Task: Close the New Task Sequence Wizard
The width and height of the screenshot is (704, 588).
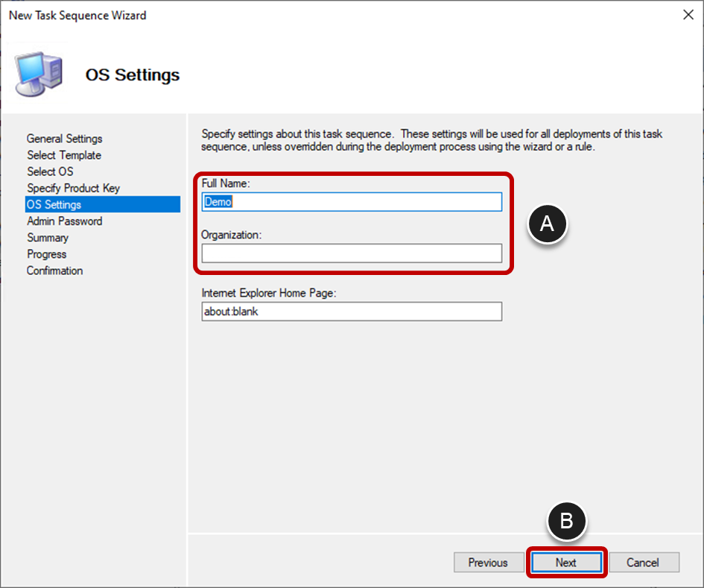Action: click(x=688, y=14)
